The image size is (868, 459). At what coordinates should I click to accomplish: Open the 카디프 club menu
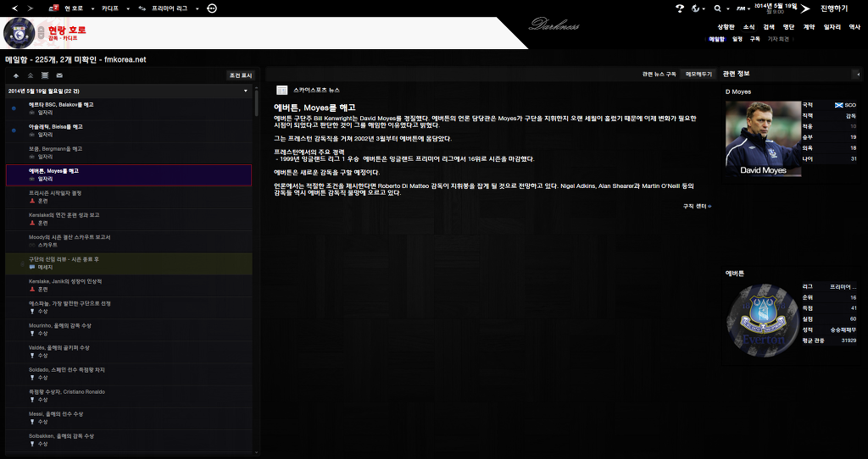click(109, 8)
